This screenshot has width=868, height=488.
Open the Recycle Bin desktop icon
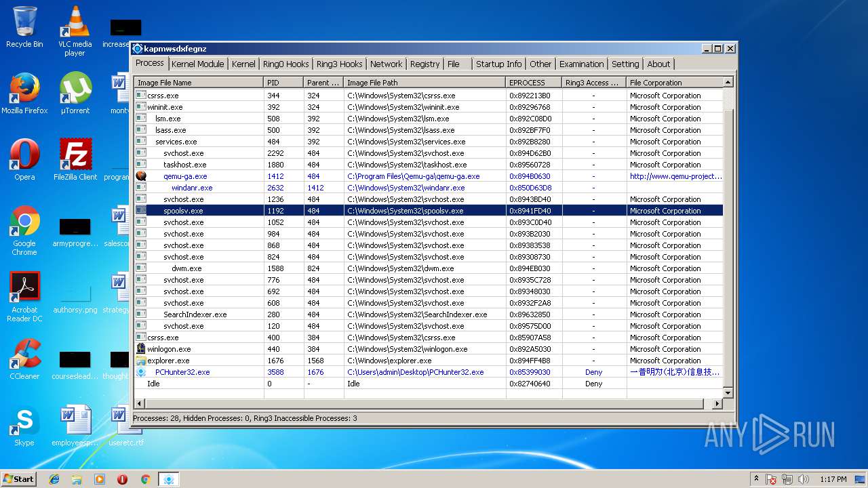[24, 26]
